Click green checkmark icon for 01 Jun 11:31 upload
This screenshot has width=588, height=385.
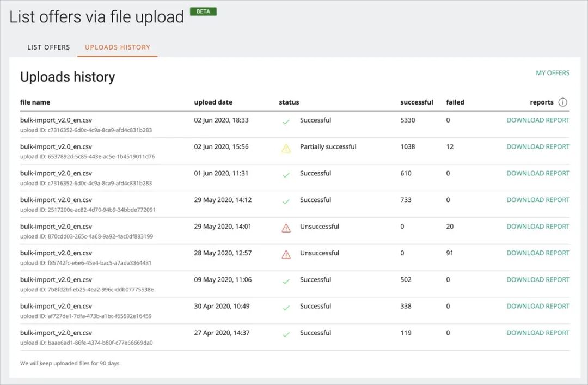pos(286,175)
